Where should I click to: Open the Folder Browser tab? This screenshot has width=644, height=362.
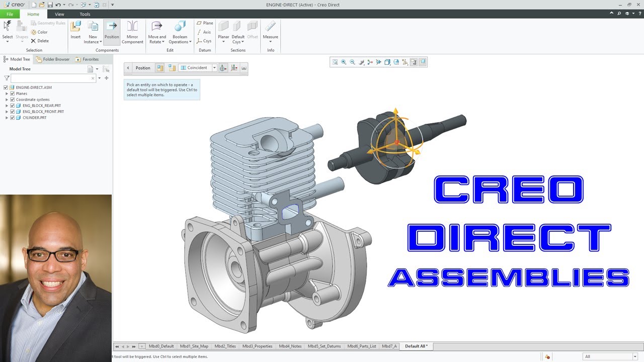click(x=53, y=59)
